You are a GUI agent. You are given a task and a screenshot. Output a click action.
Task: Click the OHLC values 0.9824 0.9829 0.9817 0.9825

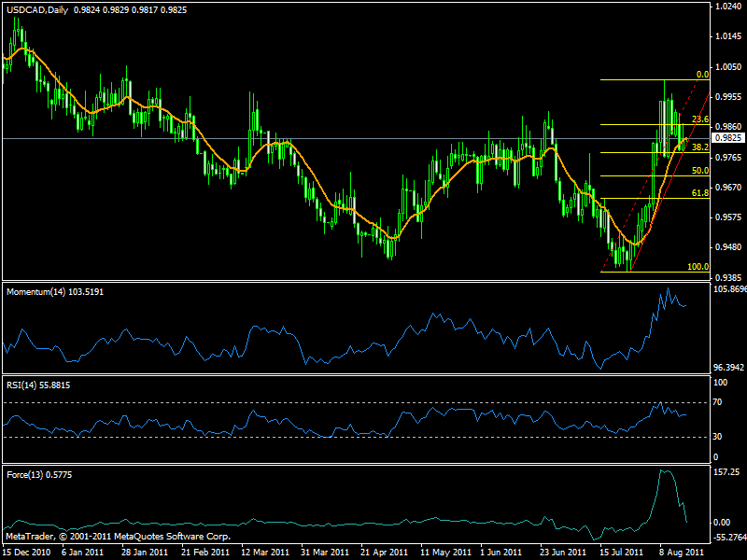click(130, 10)
